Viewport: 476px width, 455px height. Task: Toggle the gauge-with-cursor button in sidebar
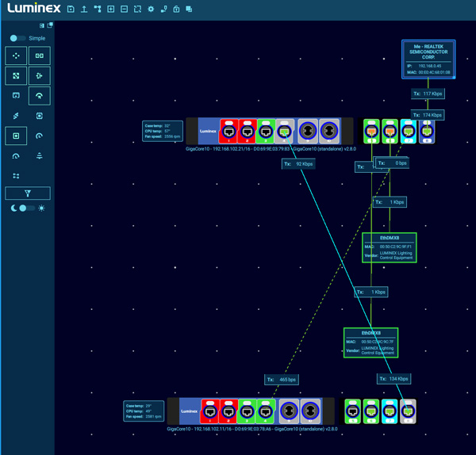coord(40,96)
